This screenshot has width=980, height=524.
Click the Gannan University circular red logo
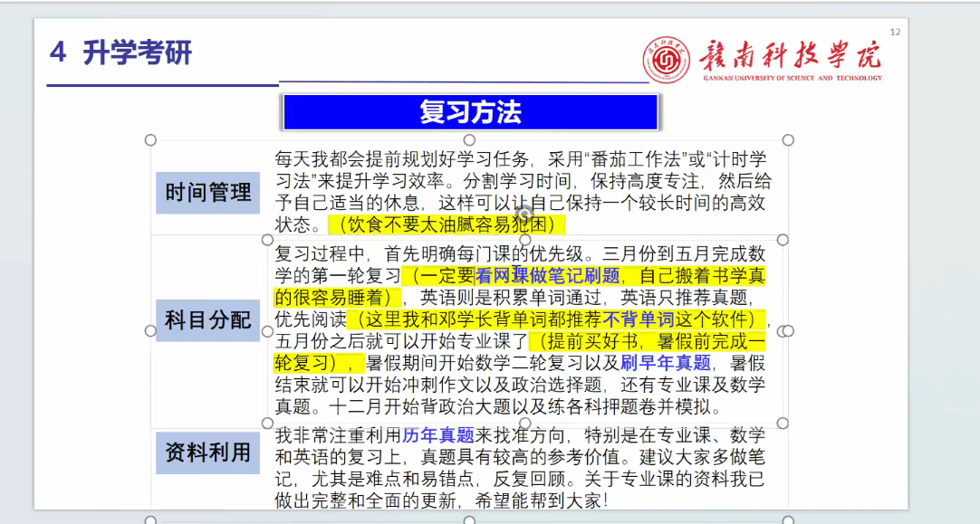667,61
